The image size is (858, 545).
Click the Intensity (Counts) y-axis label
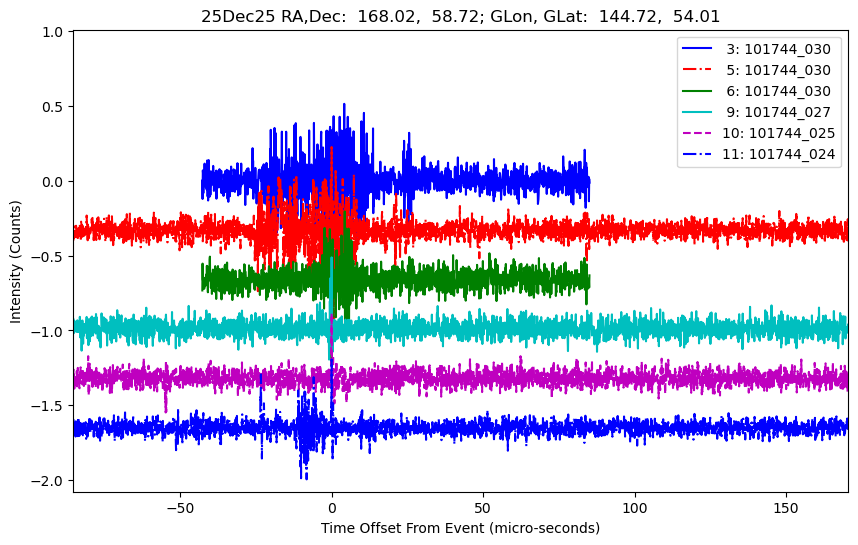coord(15,262)
